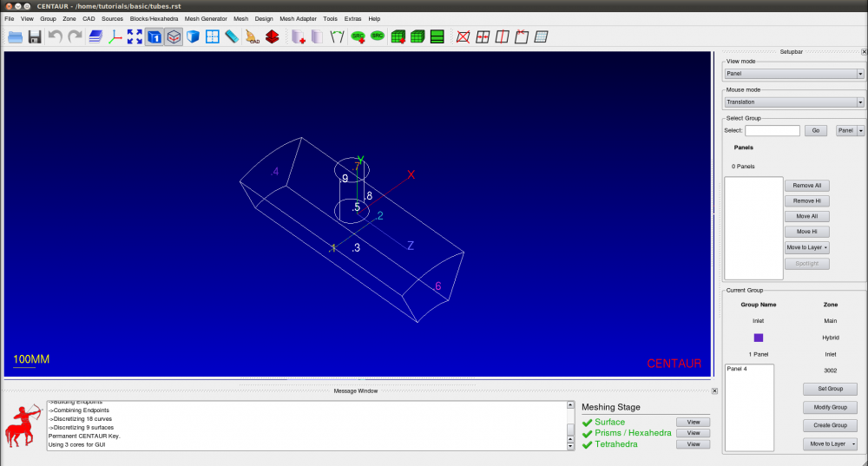
Task: Click the Remove All button
Action: click(807, 186)
